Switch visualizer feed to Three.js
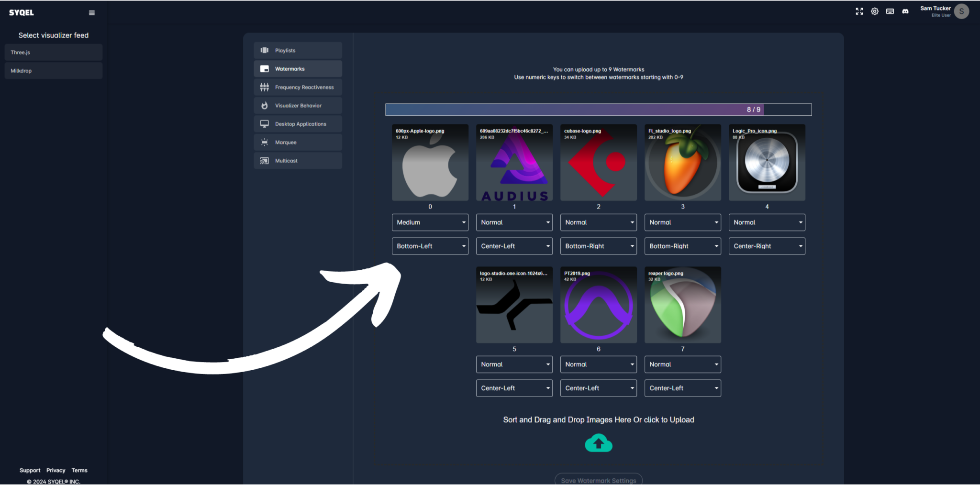This screenshot has width=980, height=485. pyautogui.click(x=53, y=52)
